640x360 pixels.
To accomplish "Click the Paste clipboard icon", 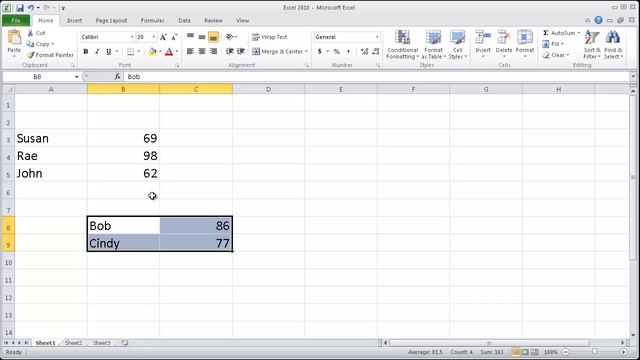I will coord(14,38).
